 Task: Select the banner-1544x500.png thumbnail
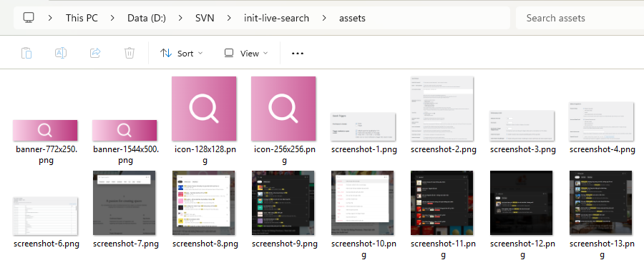point(125,130)
